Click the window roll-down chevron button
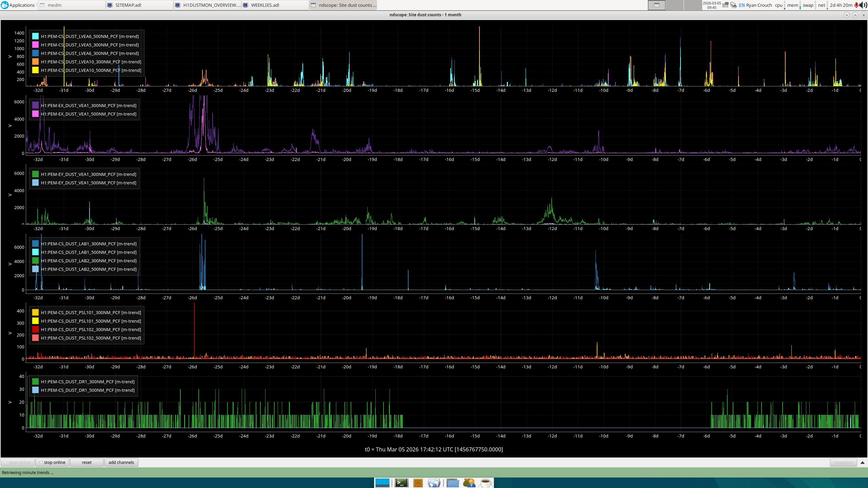 (847, 15)
